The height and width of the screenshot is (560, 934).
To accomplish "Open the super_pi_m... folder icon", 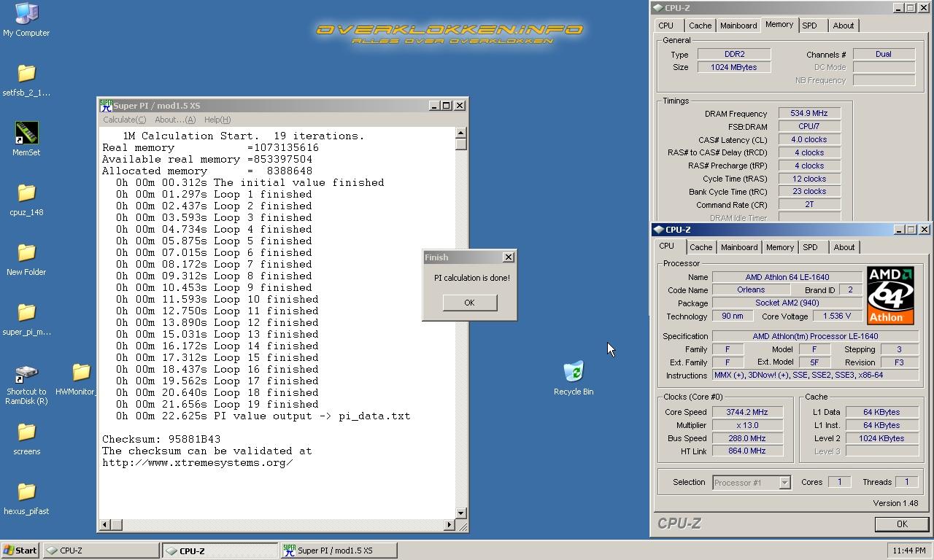I will (x=26, y=313).
